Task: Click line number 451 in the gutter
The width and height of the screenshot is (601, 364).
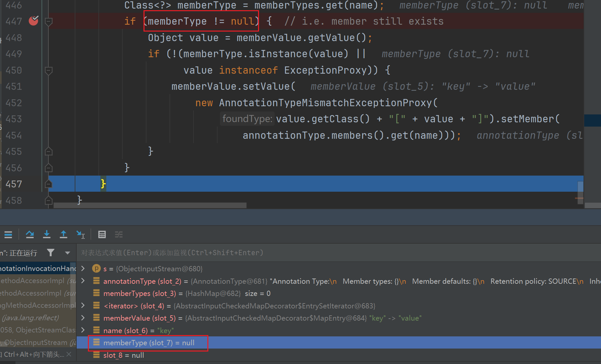Action: coord(14,86)
